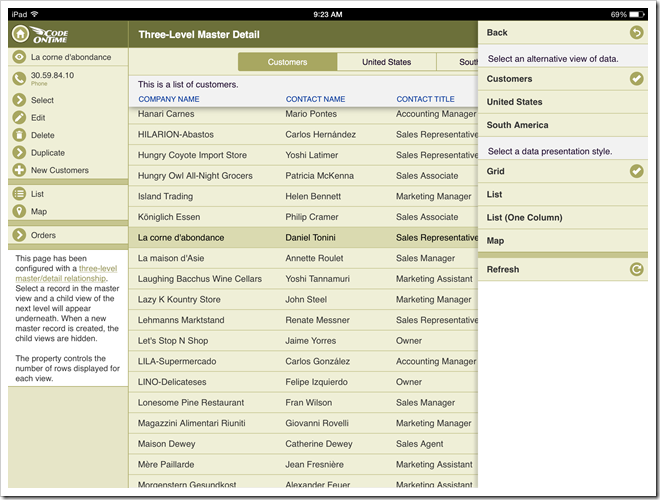Choose the Customers view in right panel
The width and height of the screenshot is (660, 500).
point(563,79)
